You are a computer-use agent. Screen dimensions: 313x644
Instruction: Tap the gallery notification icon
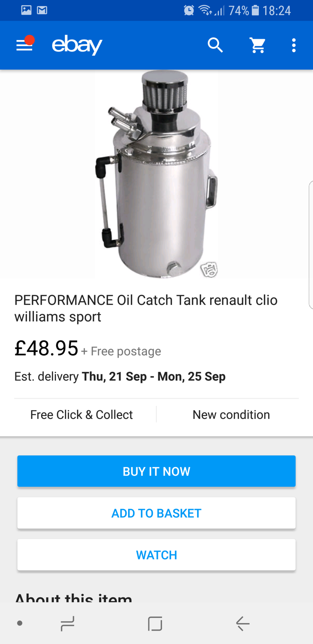(26, 10)
